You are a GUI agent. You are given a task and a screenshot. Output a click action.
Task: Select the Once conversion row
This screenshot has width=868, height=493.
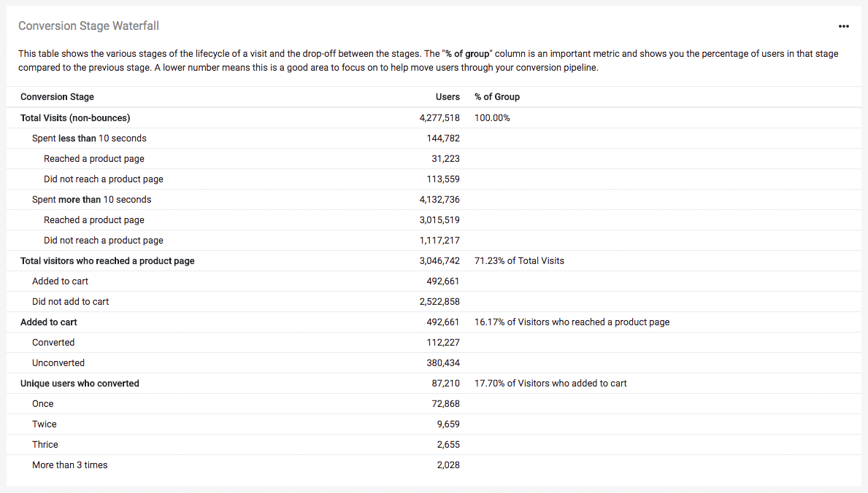[x=43, y=403]
